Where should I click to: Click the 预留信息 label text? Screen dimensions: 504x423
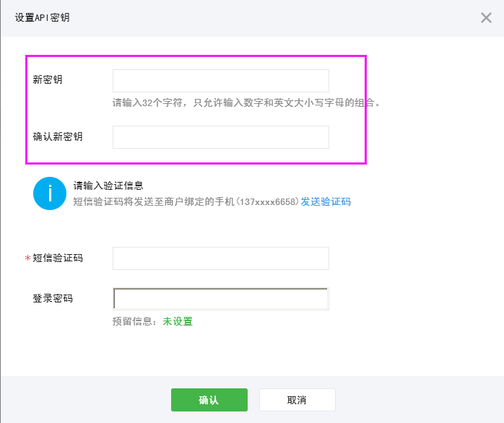pos(134,322)
